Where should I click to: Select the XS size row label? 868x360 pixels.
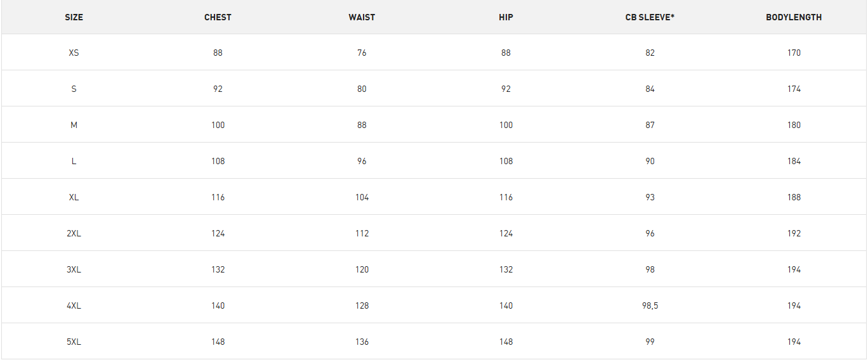click(74, 53)
